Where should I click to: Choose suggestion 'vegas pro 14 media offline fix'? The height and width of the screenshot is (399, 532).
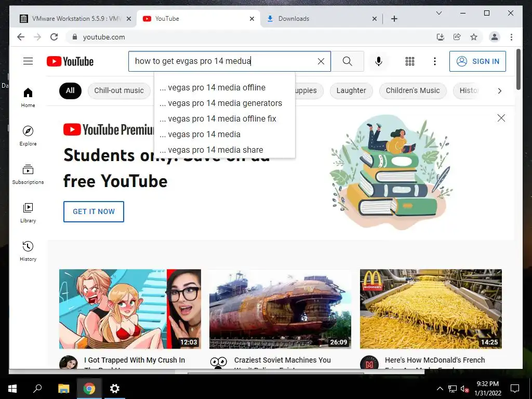(x=224, y=119)
